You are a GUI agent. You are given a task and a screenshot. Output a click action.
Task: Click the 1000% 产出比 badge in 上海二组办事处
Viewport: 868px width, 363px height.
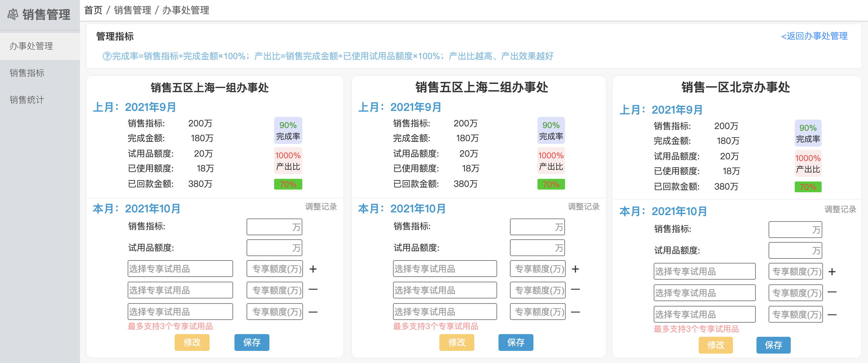[x=551, y=161]
